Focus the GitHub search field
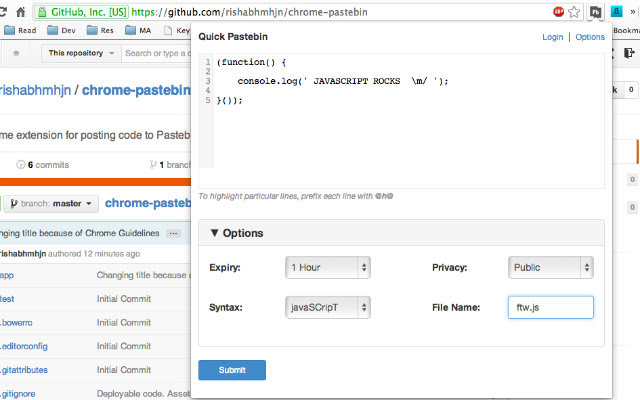The width and height of the screenshot is (640, 400). [156, 53]
